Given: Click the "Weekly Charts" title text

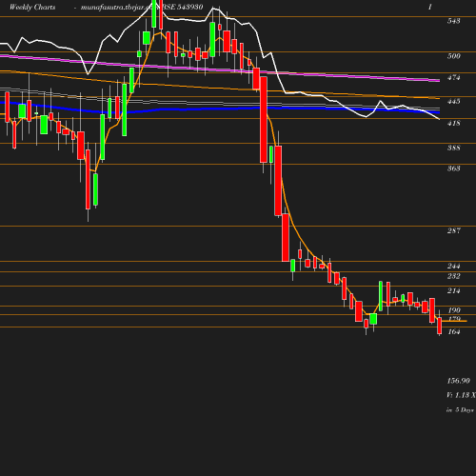Looking at the screenshot, I should click(32, 7).
